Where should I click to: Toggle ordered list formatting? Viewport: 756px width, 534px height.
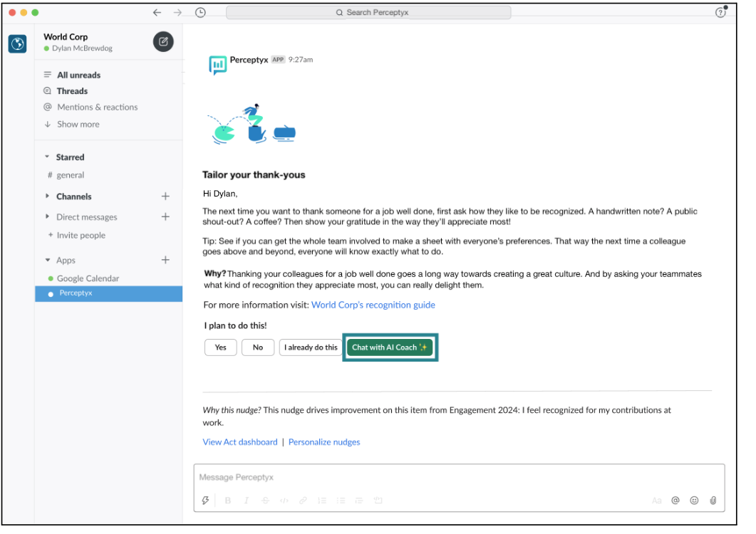[x=321, y=501]
